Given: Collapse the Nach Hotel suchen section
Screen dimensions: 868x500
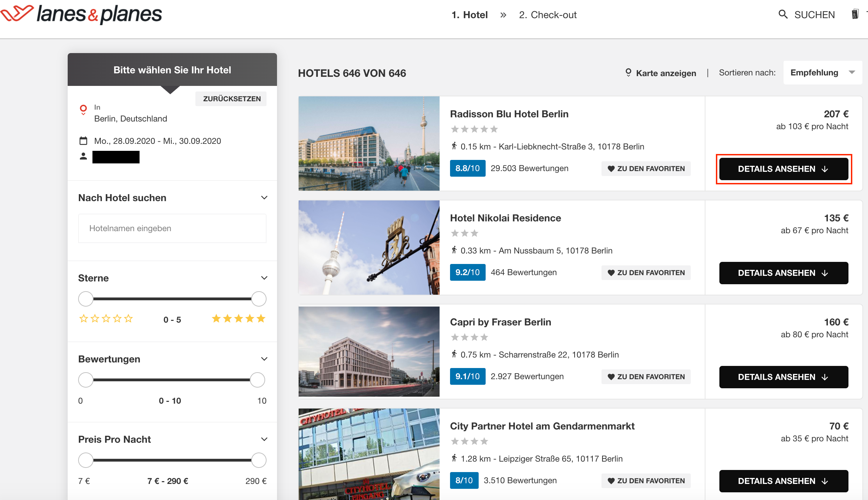Looking at the screenshot, I should click(264, 198).
